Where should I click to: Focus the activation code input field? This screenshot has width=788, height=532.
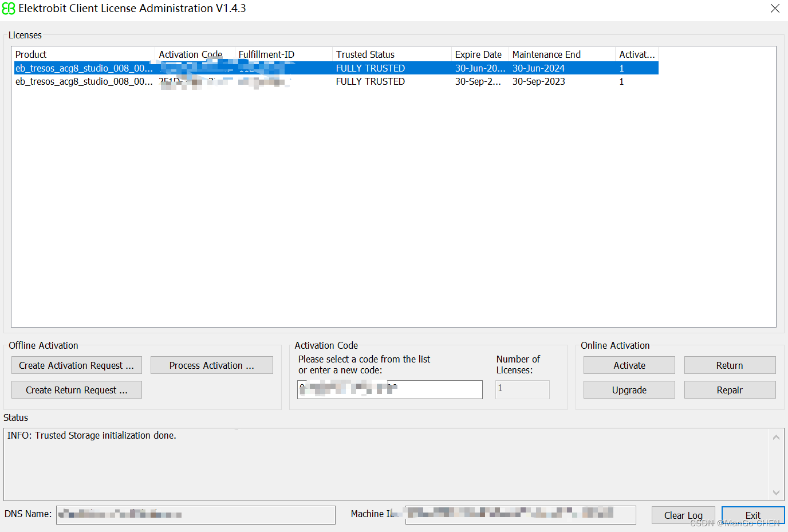[x=390, y=389]
